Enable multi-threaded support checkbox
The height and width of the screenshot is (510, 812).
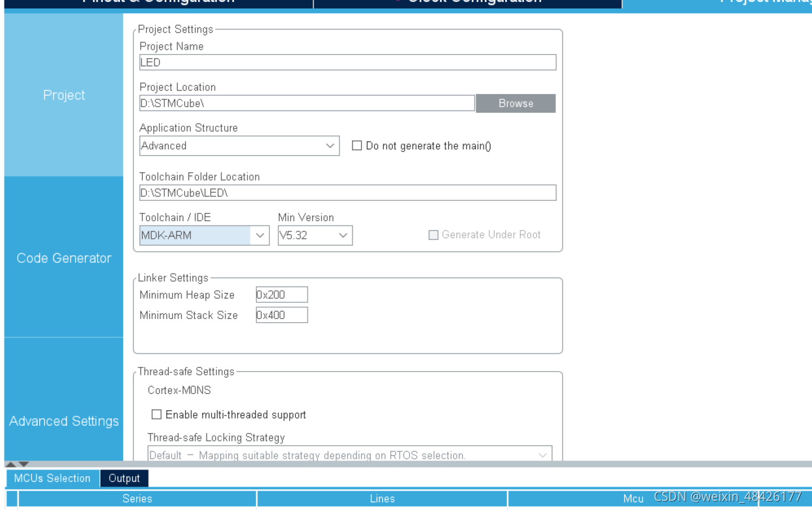pyautogui.click(x=156, y=414)
